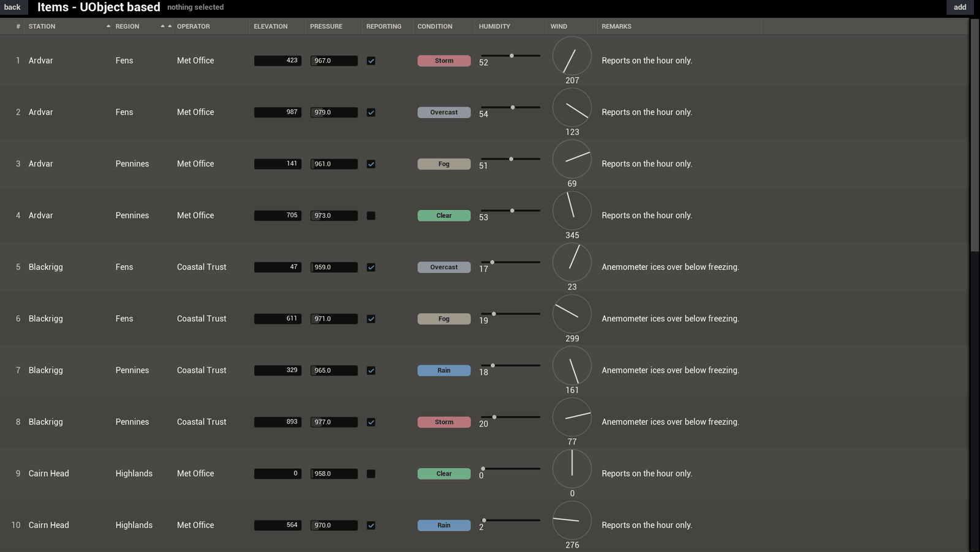980x552 pixels.
Task: Click wind dial showing 299 in row 6
Action: [x=572, y=314]
